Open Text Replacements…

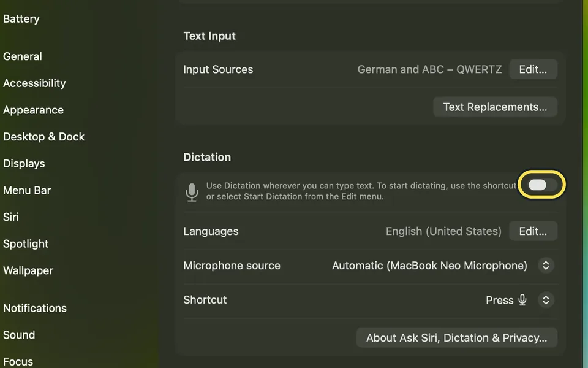tap(495, 107)
